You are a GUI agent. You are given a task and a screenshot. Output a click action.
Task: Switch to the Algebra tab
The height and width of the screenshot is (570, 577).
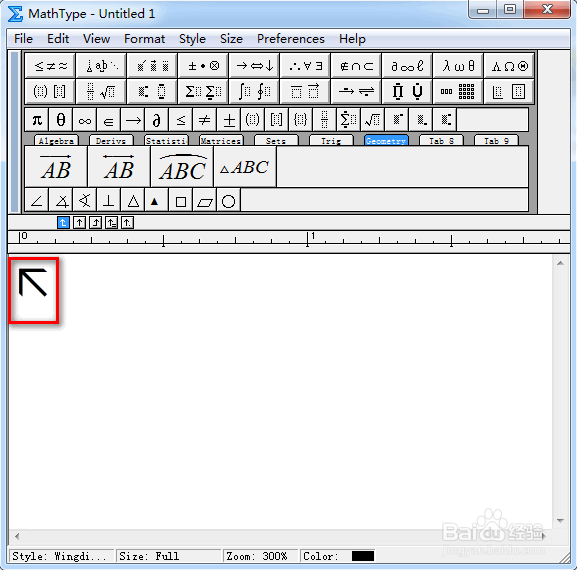[56, 141]
